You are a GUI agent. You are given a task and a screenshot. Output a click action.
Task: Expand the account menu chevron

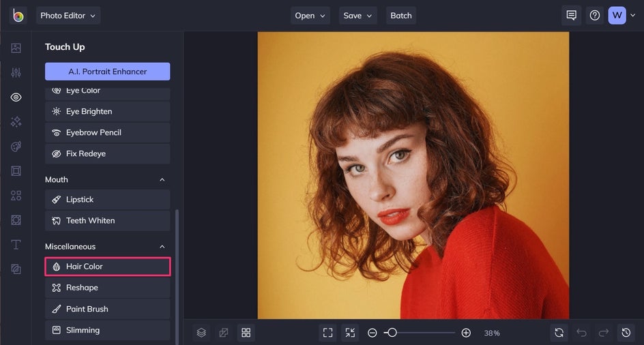[x=633, y=16]
